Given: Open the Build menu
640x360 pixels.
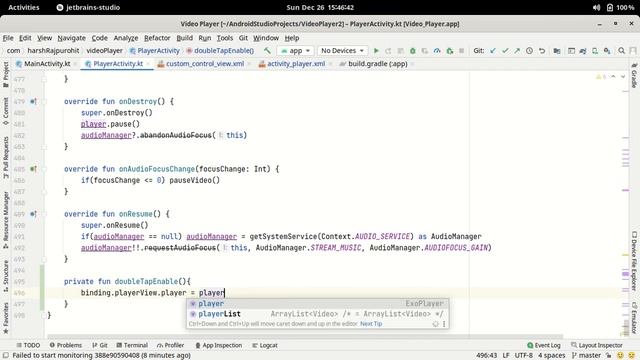Looking at the screenshot, I should pos(184,38).
